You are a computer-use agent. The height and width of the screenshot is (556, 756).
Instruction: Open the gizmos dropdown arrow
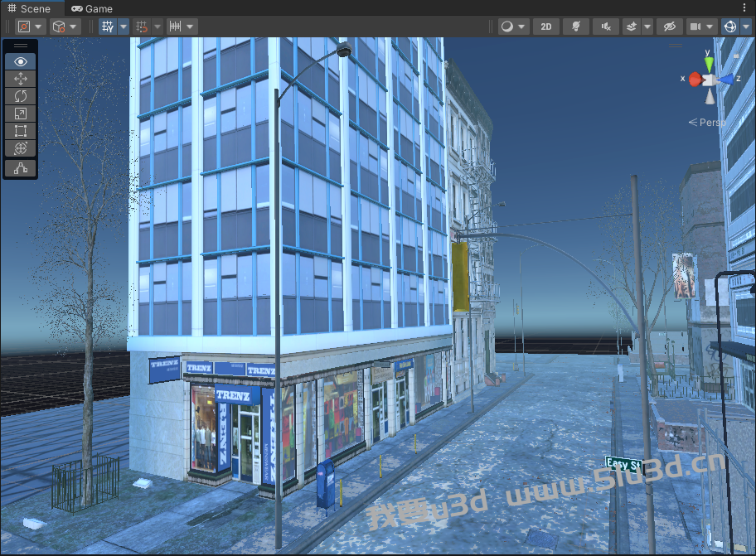[x=746, y=27]
